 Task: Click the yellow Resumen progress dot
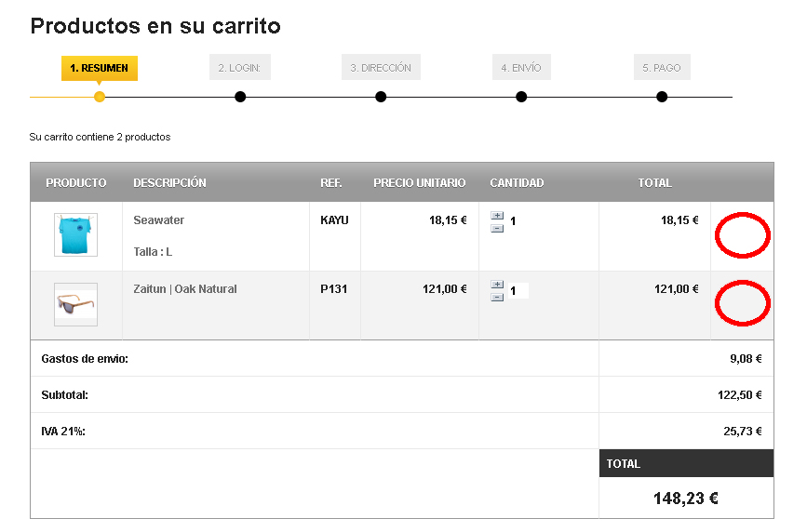click(100, 97)
